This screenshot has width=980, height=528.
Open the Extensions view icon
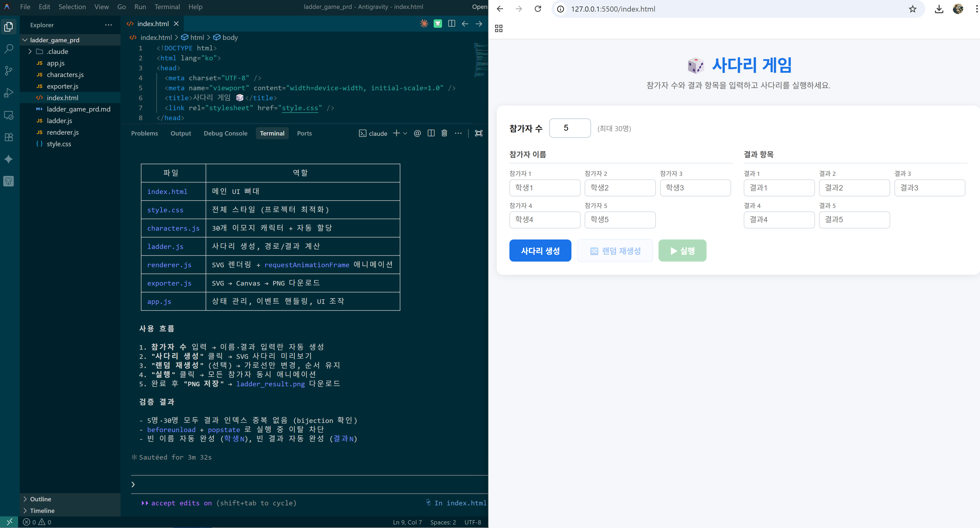pyautogui.click(x=9, y=137)
